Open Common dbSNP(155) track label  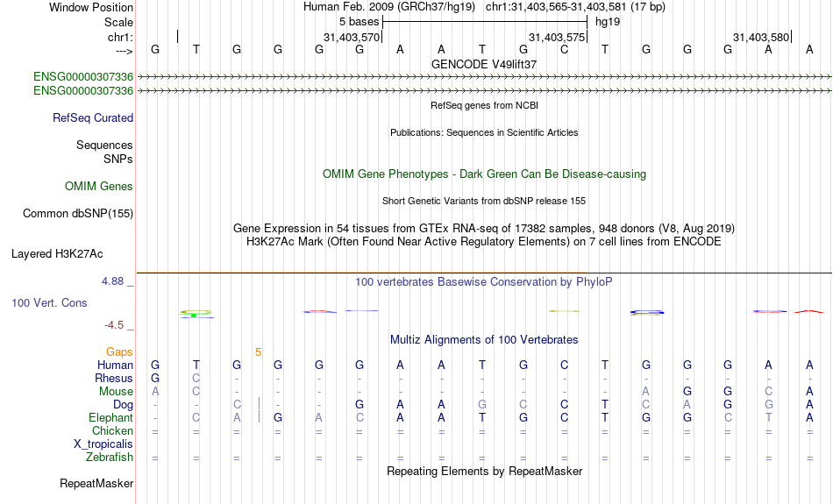click(x=77, y=214)
